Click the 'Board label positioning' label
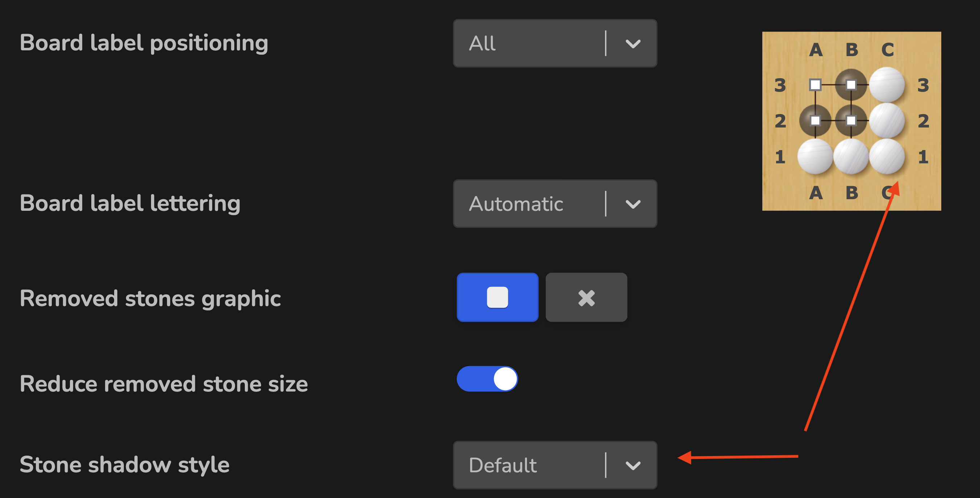This screenshot has height=498, width=980. coord(144,43)
